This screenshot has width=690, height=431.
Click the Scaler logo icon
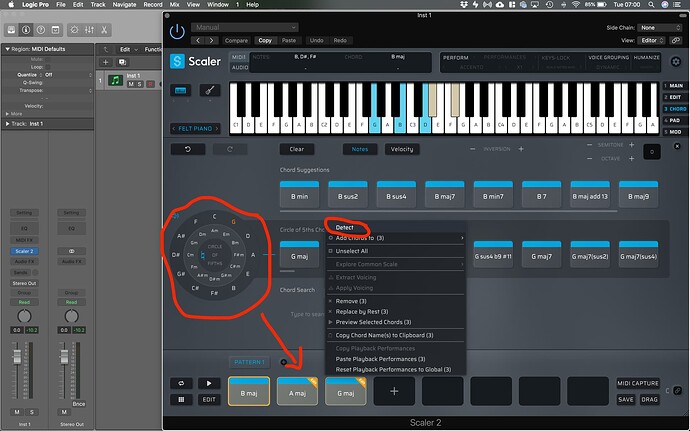tap(177, 61)
